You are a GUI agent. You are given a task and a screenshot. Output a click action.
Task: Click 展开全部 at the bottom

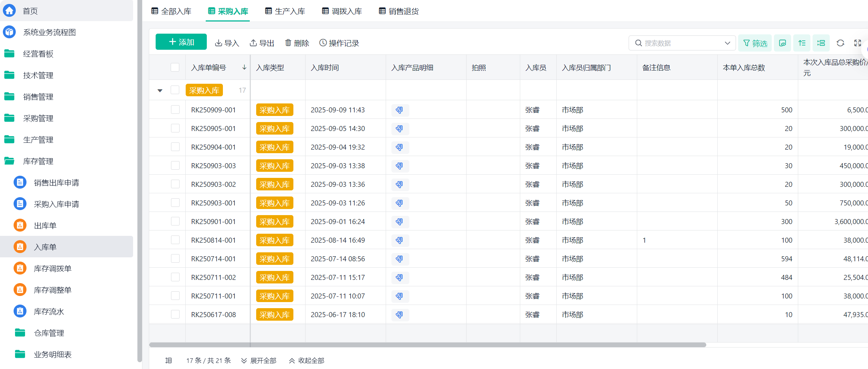(x=259, y=360)
